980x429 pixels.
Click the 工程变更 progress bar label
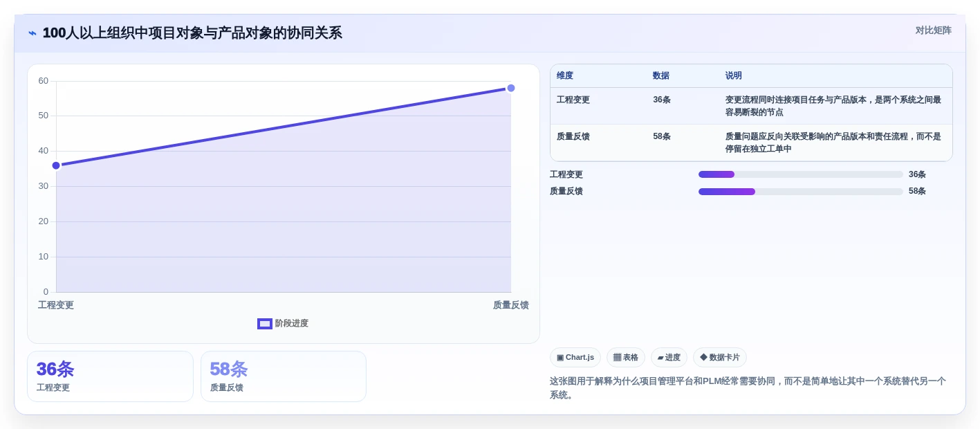point(566,174)
